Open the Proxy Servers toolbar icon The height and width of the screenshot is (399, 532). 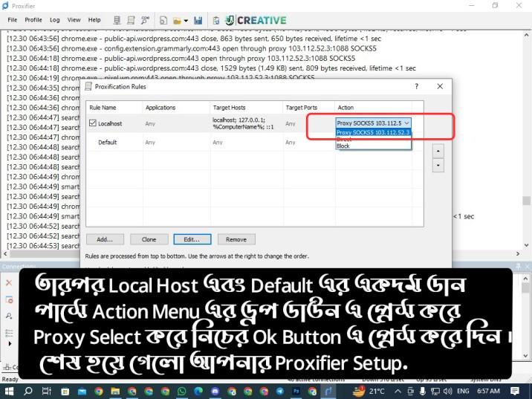tap(117, 20)
